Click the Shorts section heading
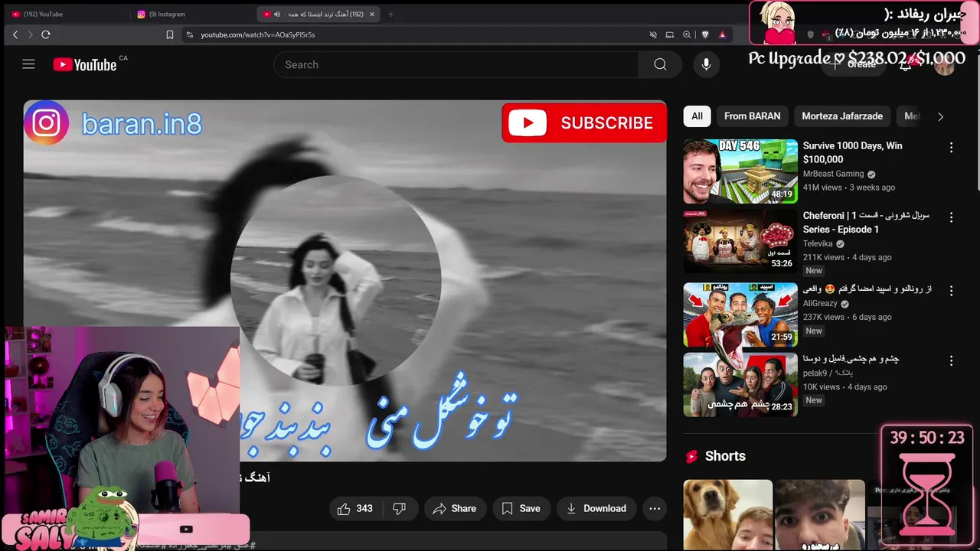 click(x=725, y=456)
